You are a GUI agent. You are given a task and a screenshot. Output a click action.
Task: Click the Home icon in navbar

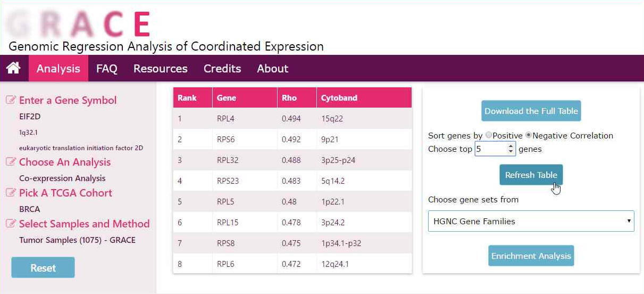13,68
